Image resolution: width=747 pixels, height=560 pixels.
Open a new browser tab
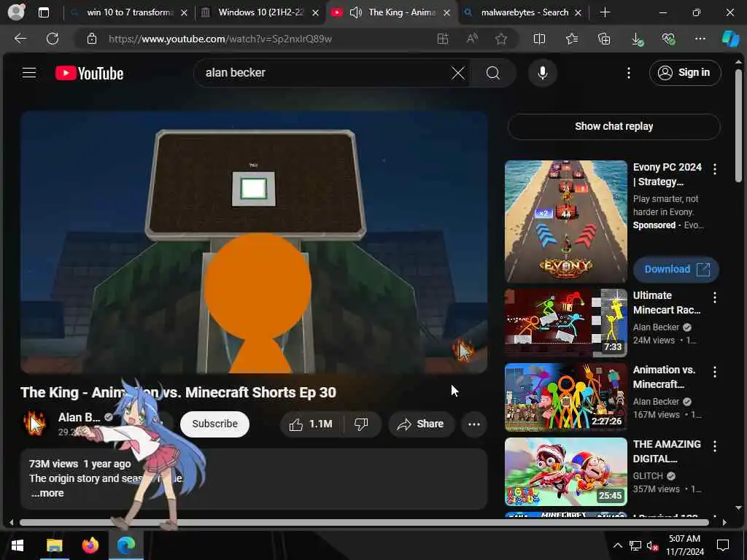tap(605, 12)
